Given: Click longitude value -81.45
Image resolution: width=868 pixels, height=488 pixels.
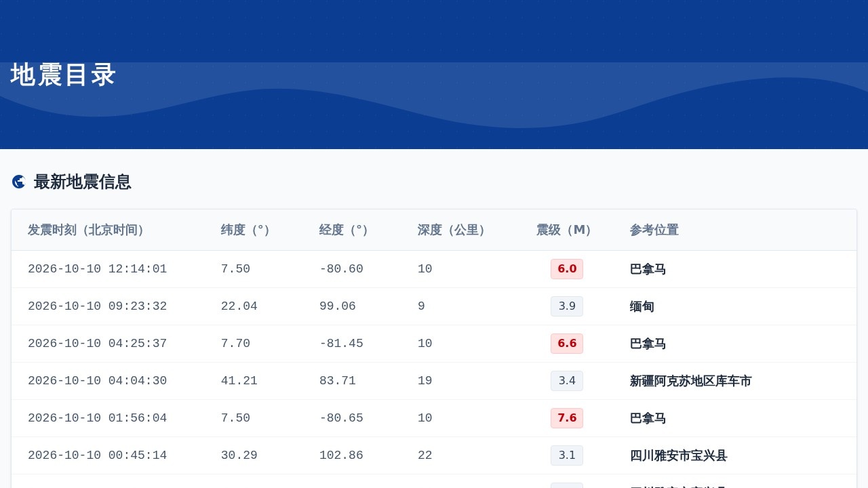Looking at the screenshot, I should (x=342, y=344).
